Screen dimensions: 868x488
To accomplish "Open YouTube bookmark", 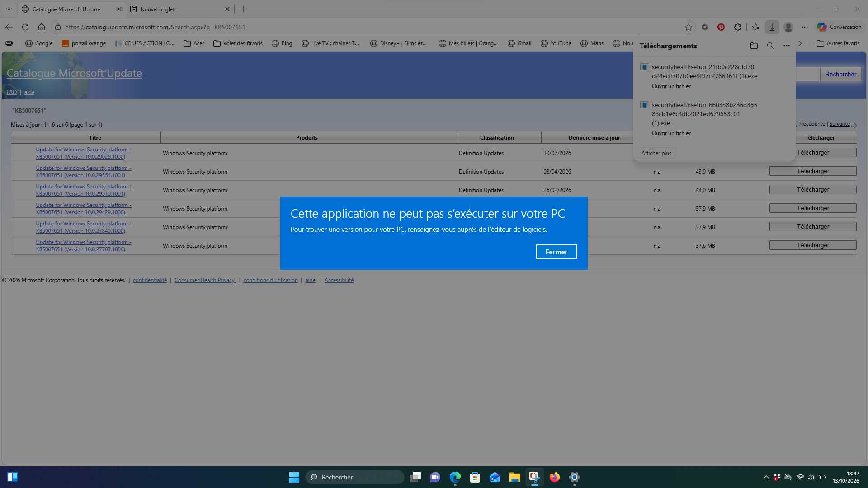I will coord(556,43).
